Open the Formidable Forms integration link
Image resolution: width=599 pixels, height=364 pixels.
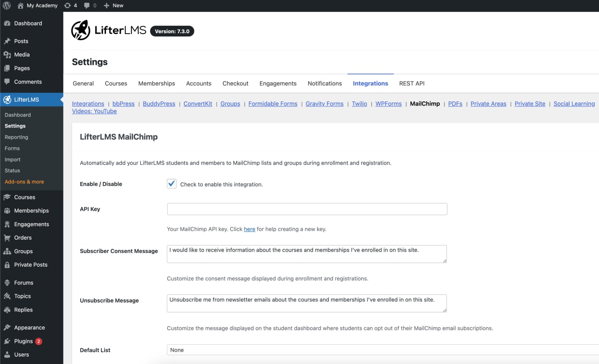tap(273, 104)
